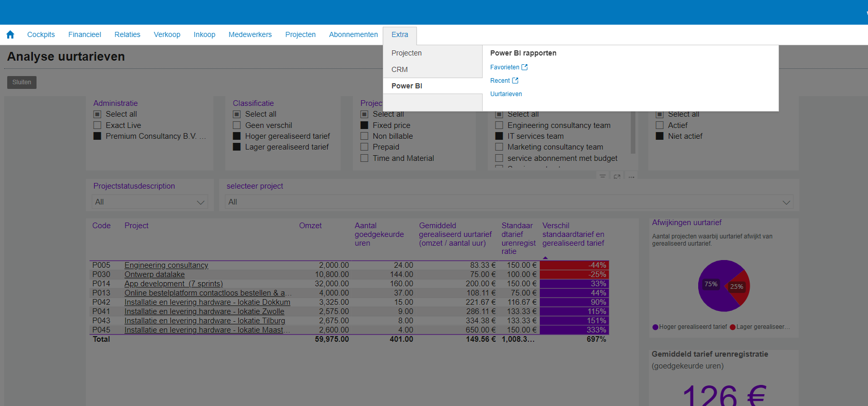Click focus mode icon on slicer
The height and width of the screenshot is (406, 868).
tap(617, 177)
